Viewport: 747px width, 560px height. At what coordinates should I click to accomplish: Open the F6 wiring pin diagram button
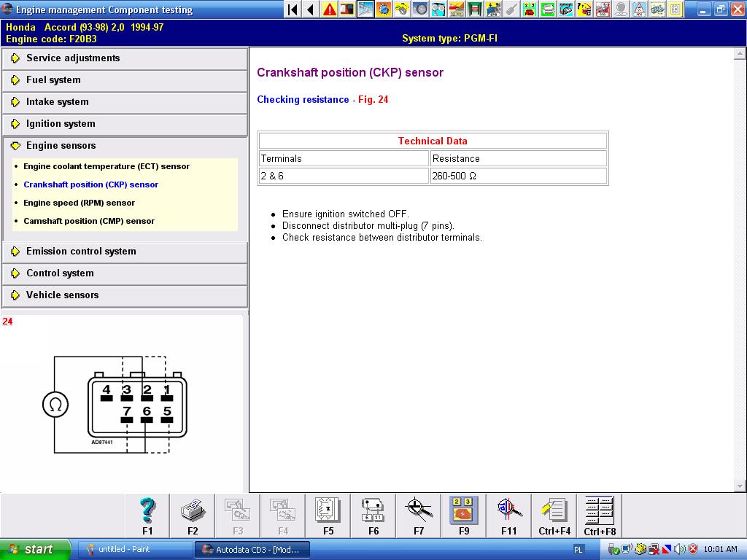[373, 516]
